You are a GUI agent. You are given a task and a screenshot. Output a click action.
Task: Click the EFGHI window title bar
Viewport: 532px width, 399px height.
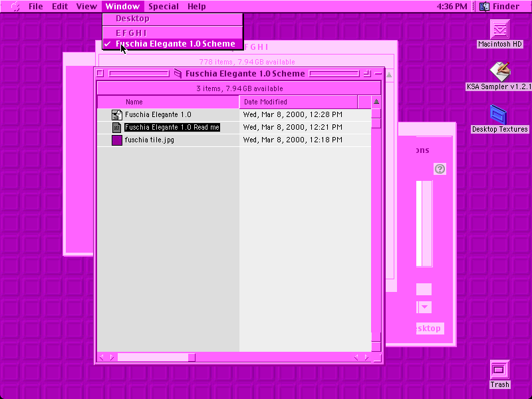click(x=321, y=47)
